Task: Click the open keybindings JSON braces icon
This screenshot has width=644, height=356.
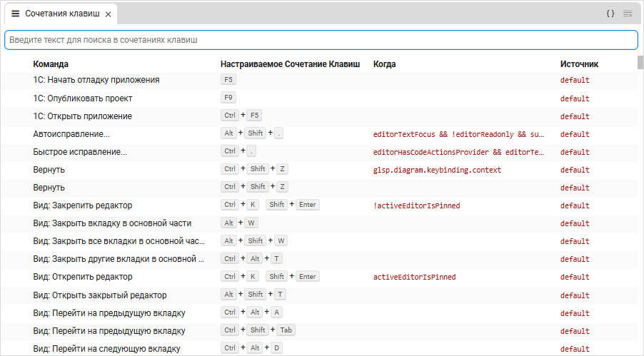Action: tap(610, 14)
